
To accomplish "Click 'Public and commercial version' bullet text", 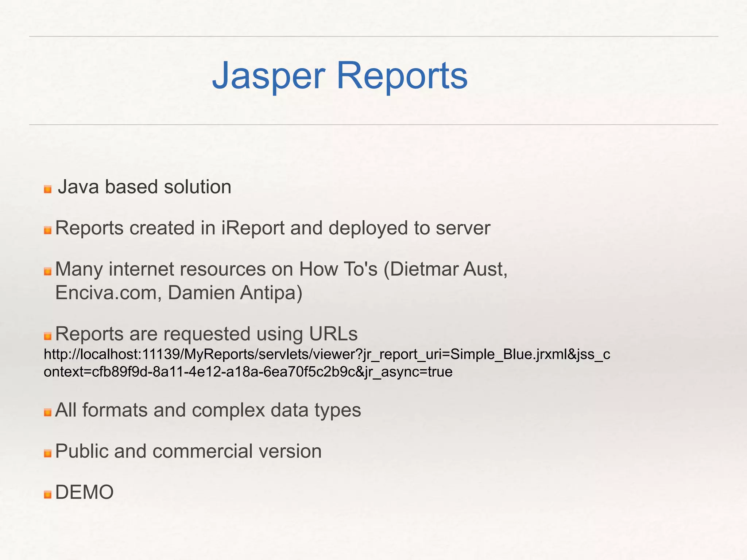I will (188, 451).
